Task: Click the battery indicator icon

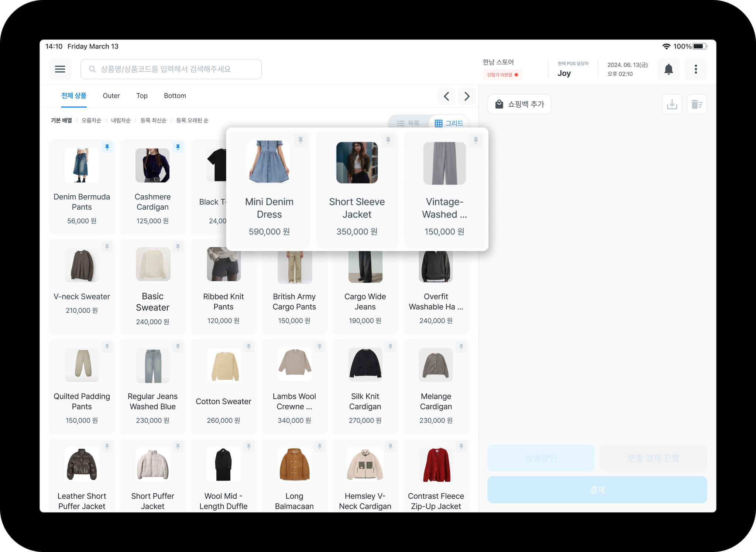Action: point(700,47)
